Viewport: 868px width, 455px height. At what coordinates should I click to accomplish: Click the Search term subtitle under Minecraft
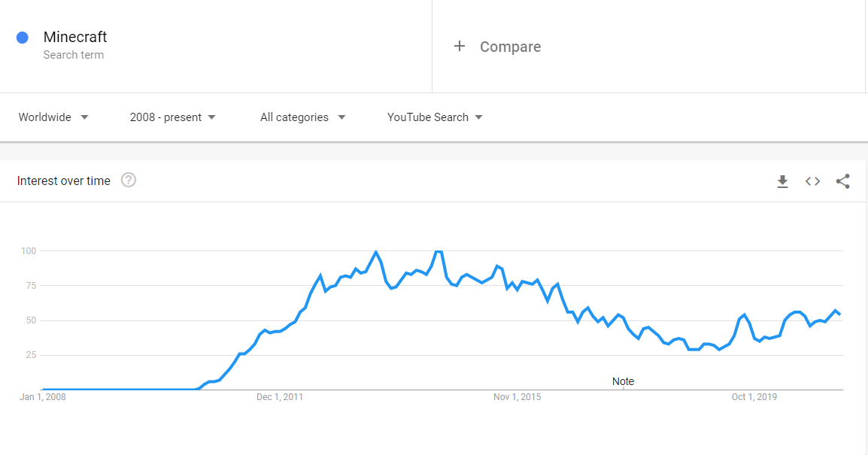tap(74, 55)
